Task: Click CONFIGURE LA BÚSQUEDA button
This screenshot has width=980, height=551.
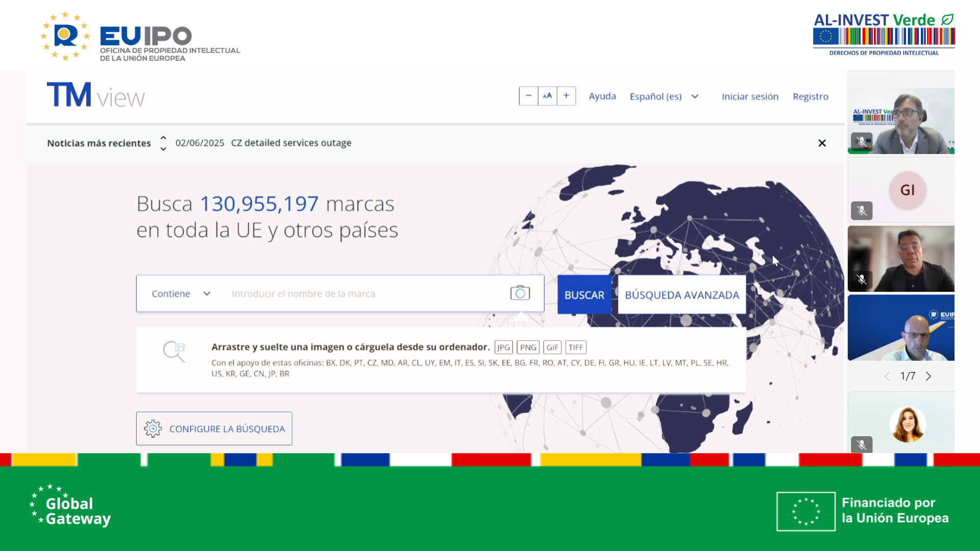Action: pos(214,429)
